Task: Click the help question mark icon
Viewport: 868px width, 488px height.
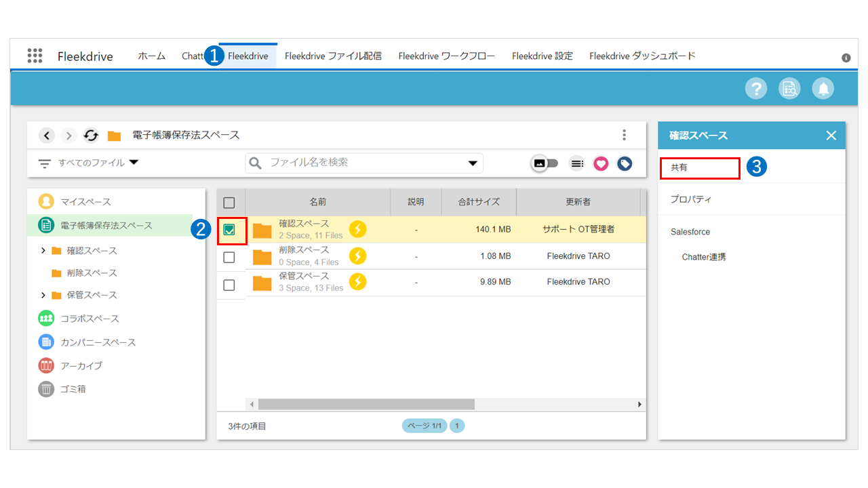Action: pyautogui.click(x=756, y=88)
